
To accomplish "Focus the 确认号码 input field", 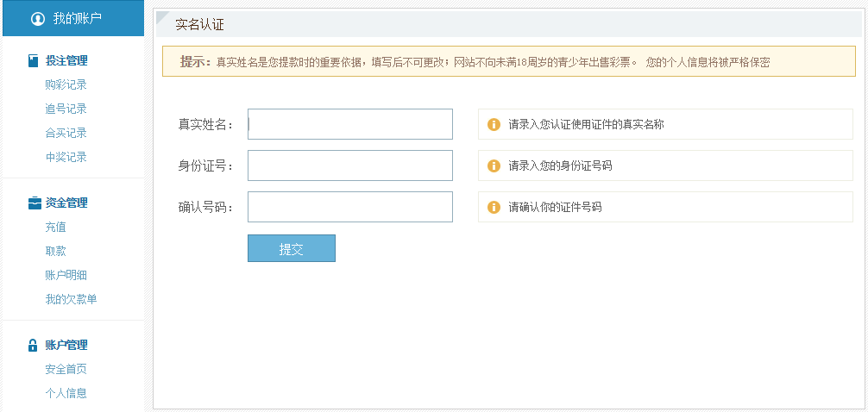I will pos(349,207).
